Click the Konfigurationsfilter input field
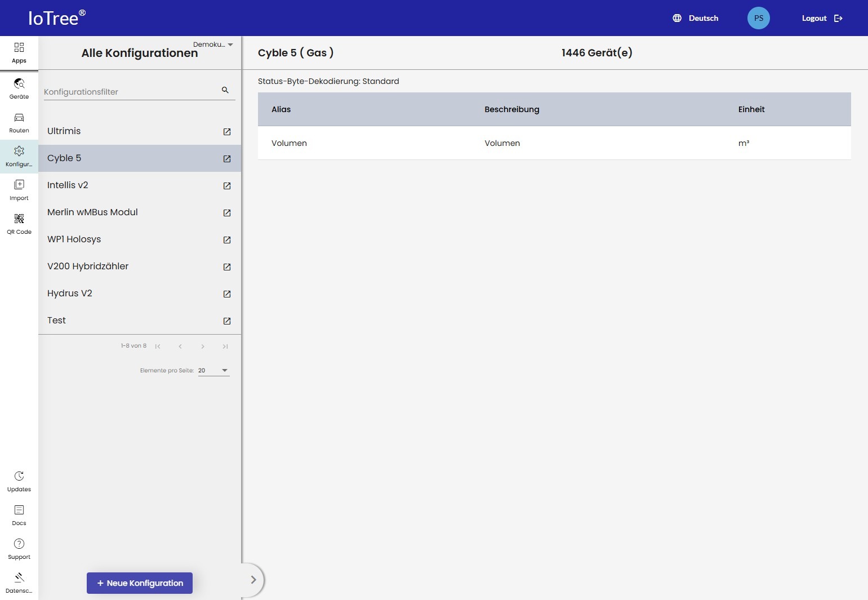Screen dimensions: 868x600 (130, 92)
